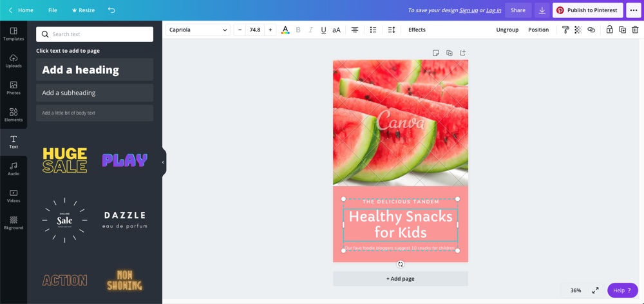Open the Videos sidebar panel
The image size is (644, 304).
pos(14,196)
